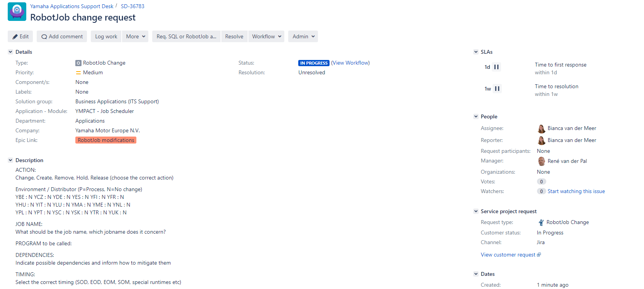Click the YHU : N YIT distributor line
644x289 pixels.
pos(73,205)
